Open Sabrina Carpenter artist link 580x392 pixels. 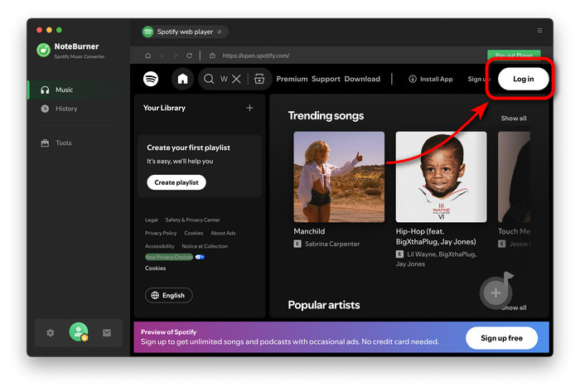[x=332, y=244]
